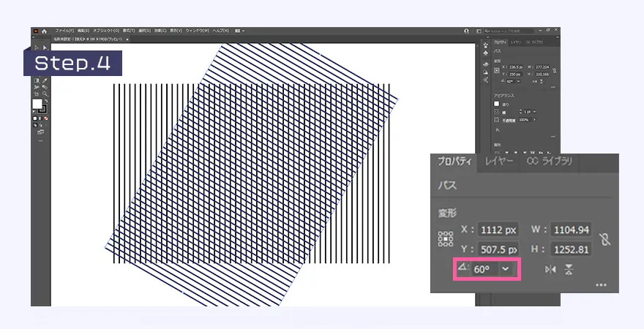This screenshot has height=329, width=644.
Task: Open the rotation angle dropdown beside 60° in the enlarged panel
Action: 506,269
